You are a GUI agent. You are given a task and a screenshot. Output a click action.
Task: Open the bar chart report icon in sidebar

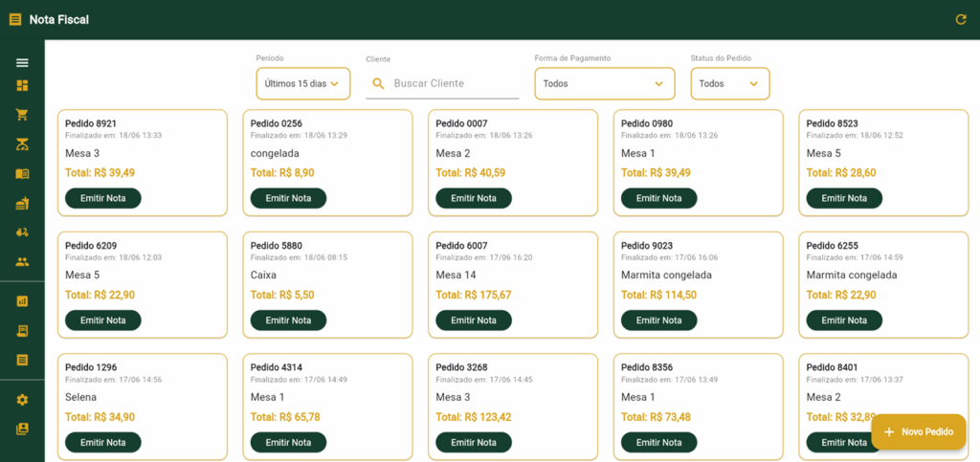point(22,301)
